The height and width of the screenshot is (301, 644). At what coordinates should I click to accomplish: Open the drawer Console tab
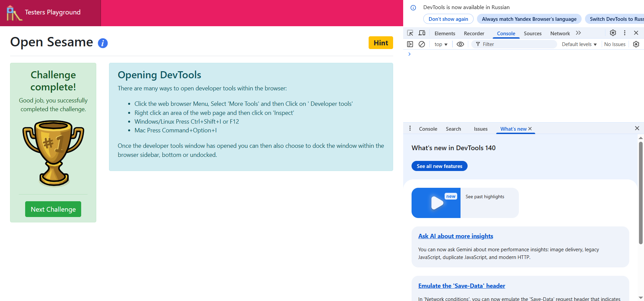click(x=428, y=129)
